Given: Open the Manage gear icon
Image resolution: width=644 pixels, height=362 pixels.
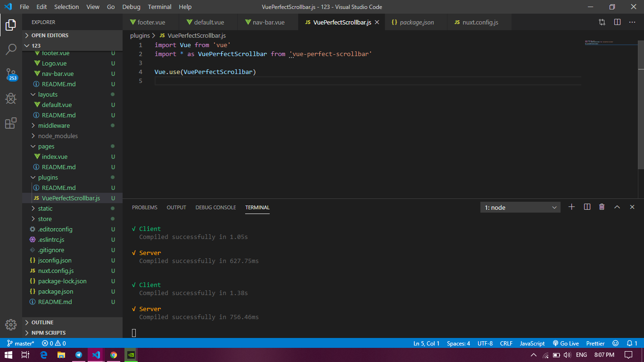Looking at the screenshot, I should 11,325.
